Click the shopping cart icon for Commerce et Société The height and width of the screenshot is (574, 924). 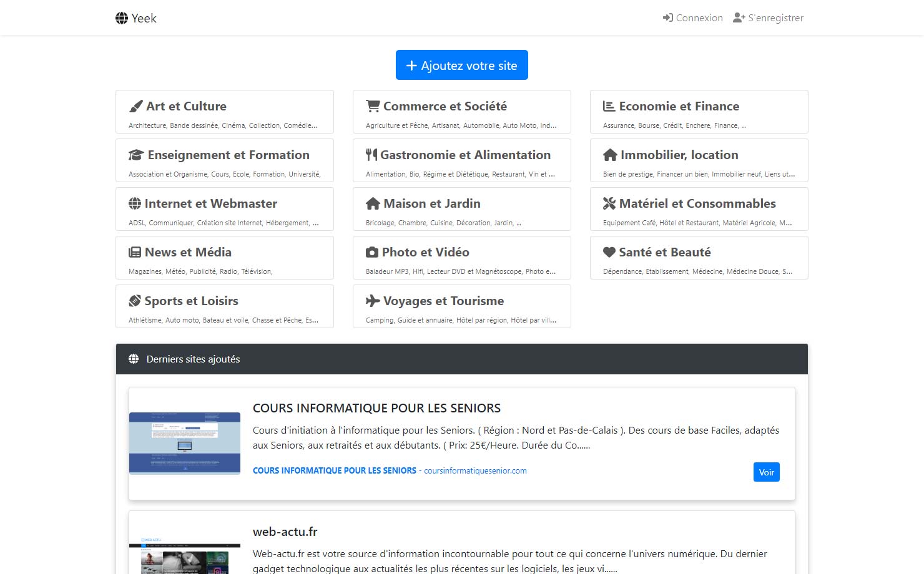tap(373, 107)
